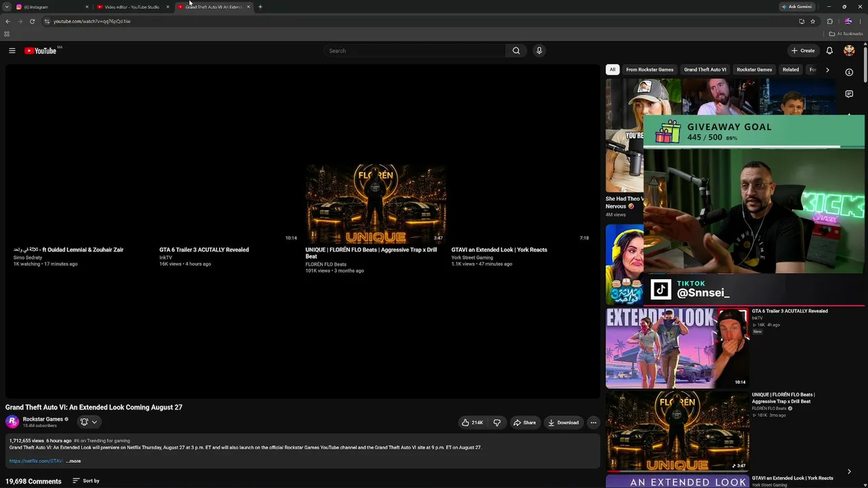Open a new browser tab

260,7
